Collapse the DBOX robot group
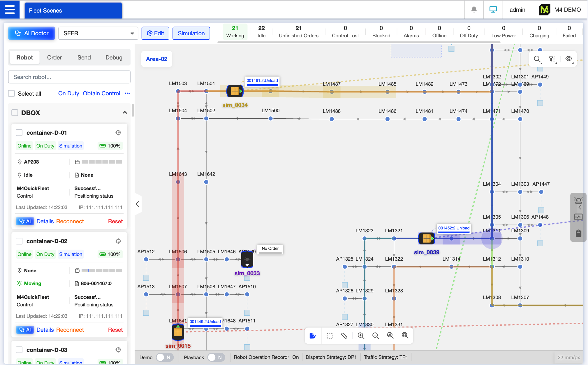 click(x=125, y=113)
